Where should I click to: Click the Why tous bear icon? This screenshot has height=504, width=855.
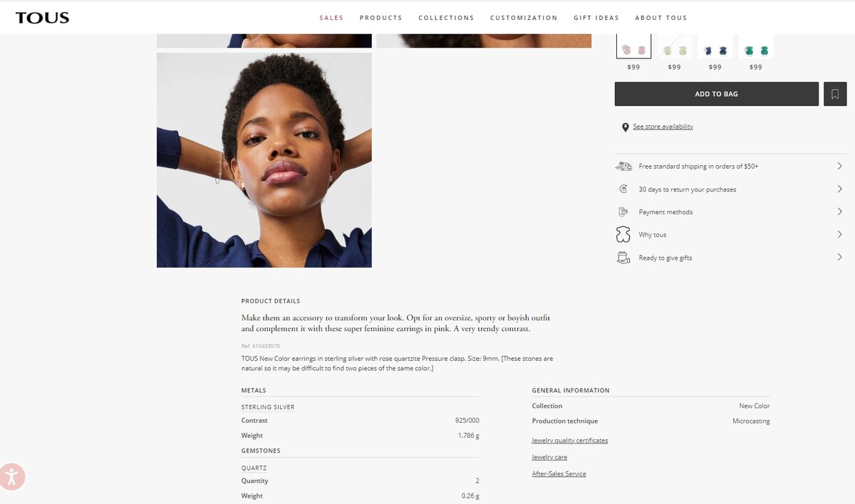623,234
